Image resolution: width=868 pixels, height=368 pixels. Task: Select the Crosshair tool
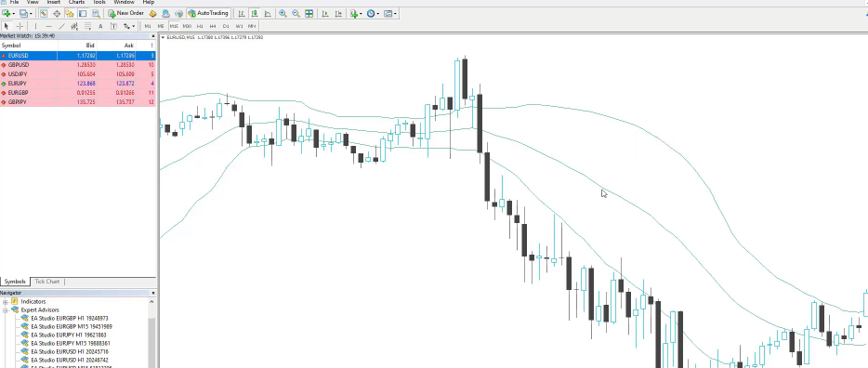tap(20, 26)
